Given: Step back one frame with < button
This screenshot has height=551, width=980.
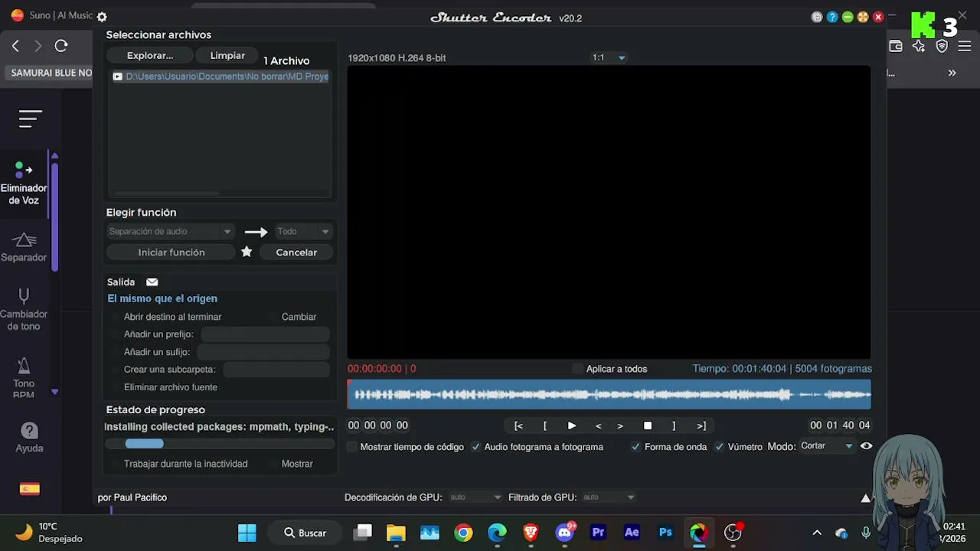Looking at the screenshot, I should 599,425.
